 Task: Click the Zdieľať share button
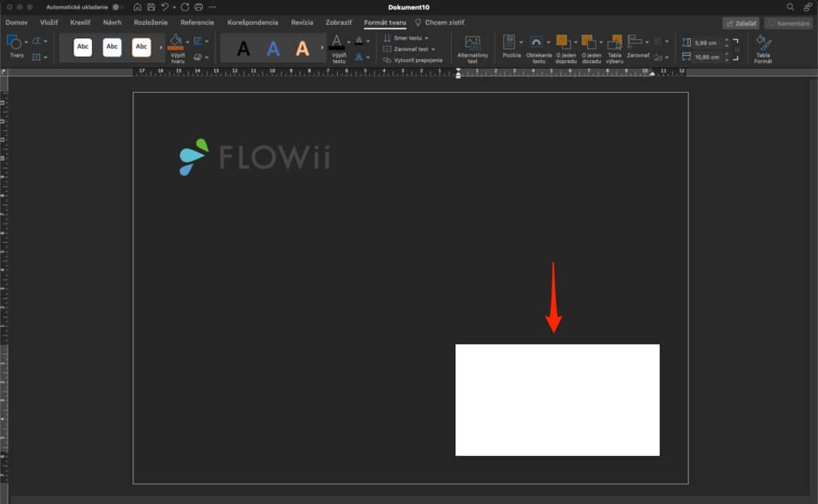(741, 23)
